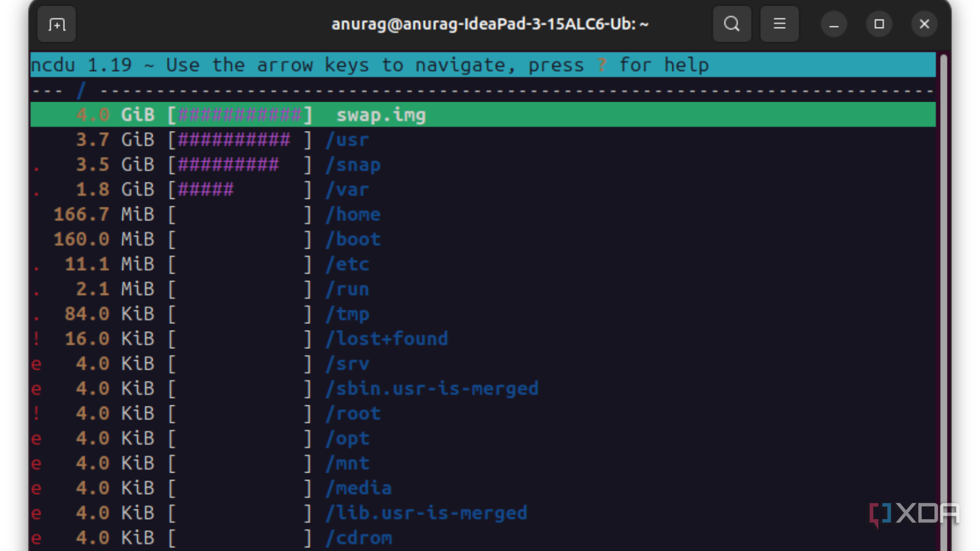Select the /lost+found directory entry
The image size is (980, 551).
[386, 339]
